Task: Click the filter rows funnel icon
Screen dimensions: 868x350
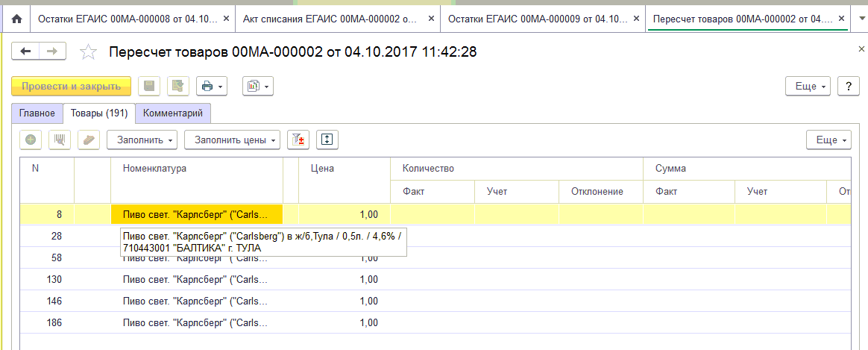Action: click(298, 140)
